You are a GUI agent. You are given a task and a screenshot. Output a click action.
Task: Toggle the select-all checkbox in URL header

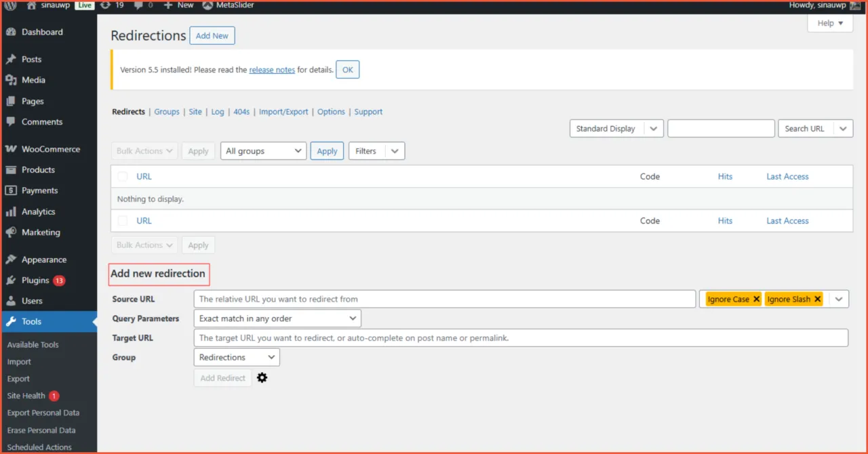[122, 176]
